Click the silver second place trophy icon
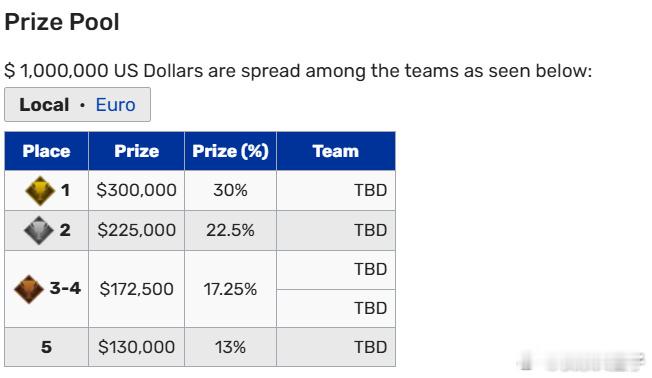 coord(39,230)
